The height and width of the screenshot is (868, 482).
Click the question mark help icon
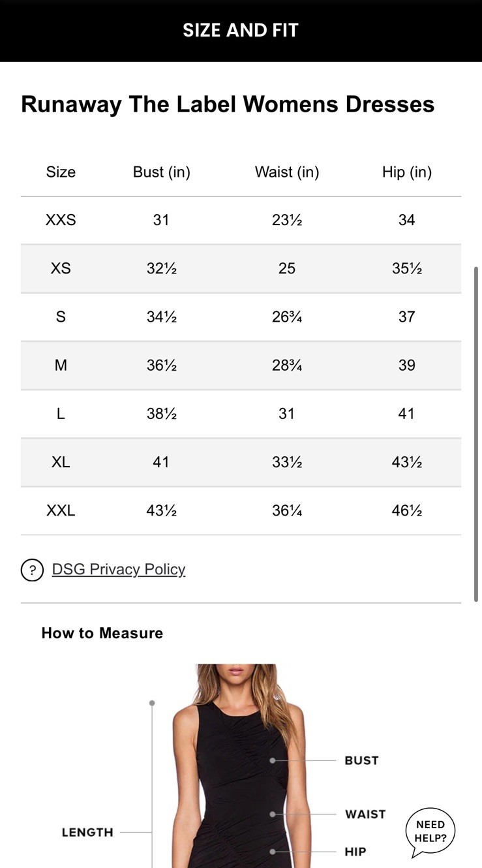32,570
